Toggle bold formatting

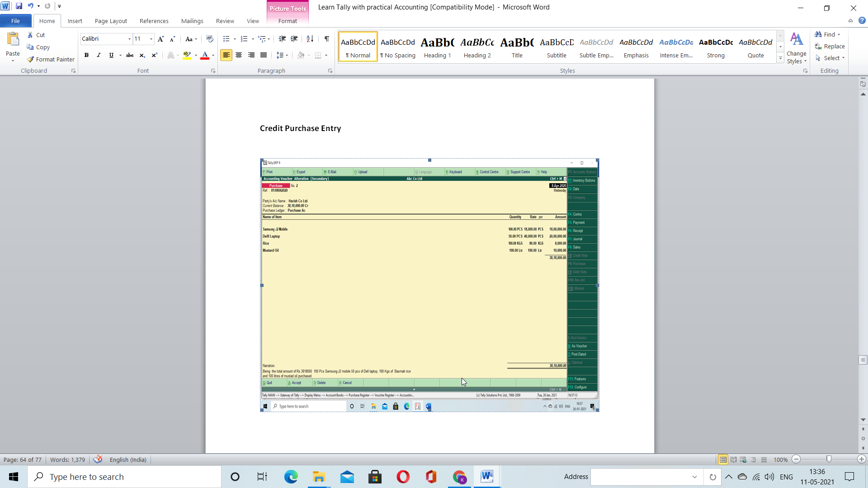(86, 55)
